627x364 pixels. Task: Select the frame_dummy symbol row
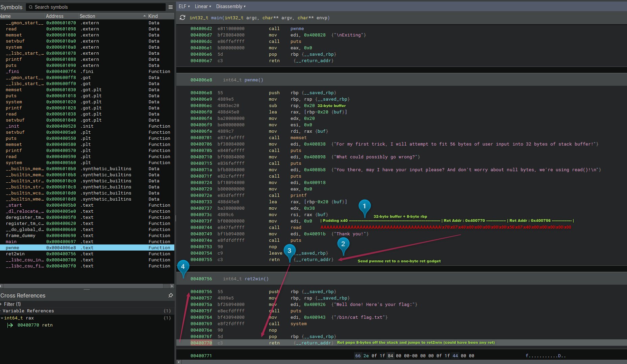click(87, 236)
